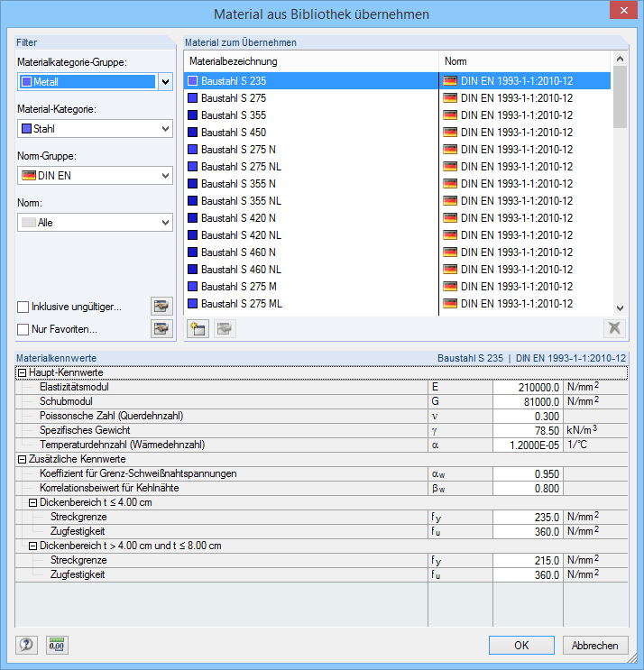The height and width of the screenshot is (670, 644).
Task: Select Baustahl S 420 NL in the list
Action: click(x=241, y=235)
